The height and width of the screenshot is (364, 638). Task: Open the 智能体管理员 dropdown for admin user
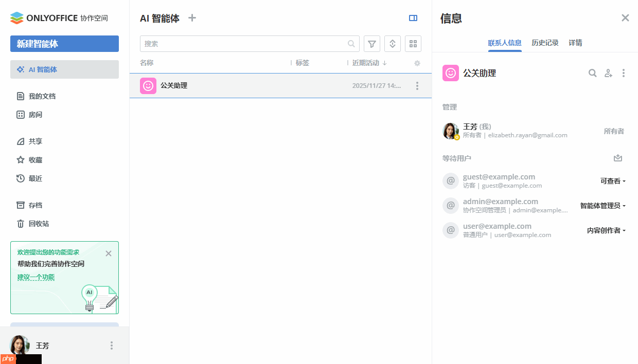point(602,205)
